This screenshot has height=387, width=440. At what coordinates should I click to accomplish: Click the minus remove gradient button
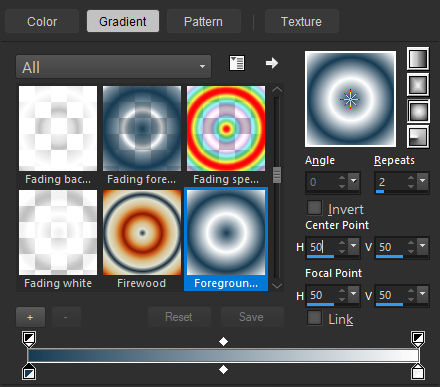[x=66, y=317]
